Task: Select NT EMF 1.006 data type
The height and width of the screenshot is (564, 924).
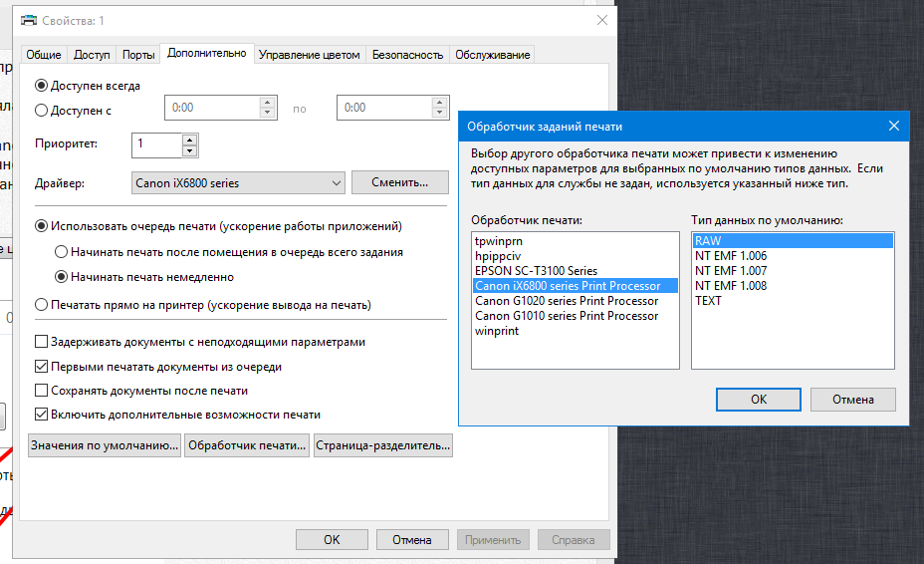Action: click(x=793, y=256)
